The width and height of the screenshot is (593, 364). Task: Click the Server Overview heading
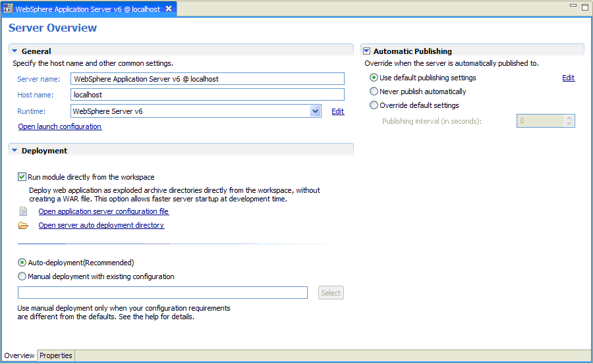(53, 28)
